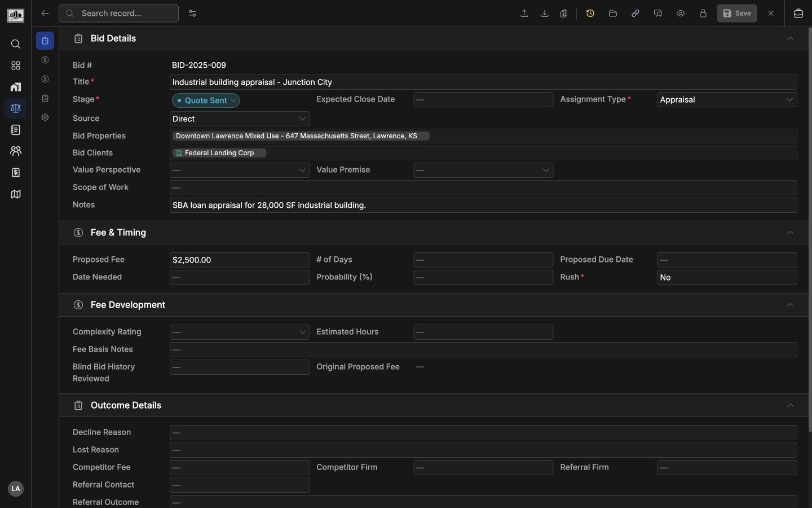This screenshot has width=812, height=508.
Task: Click the building logo icon at top-left
Action: click(16, 15)
